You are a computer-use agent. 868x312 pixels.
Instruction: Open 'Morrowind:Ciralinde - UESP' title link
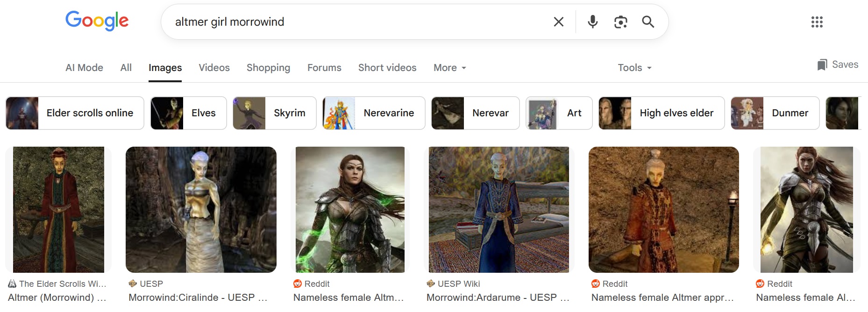pyautogui.click(x=198, y=298)
